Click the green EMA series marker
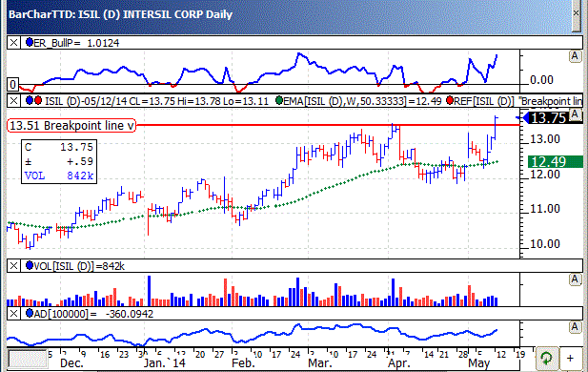 279,100
